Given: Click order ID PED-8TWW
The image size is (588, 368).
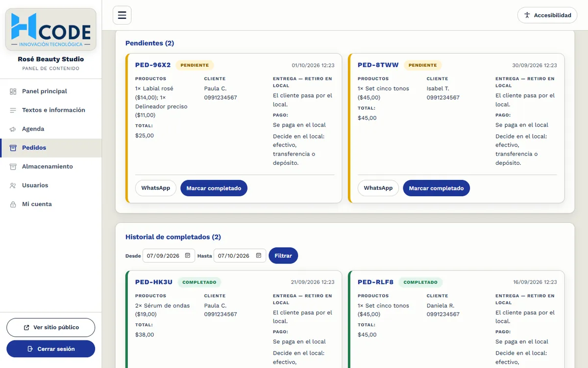Looking at the screenshot, I should 378,65.
